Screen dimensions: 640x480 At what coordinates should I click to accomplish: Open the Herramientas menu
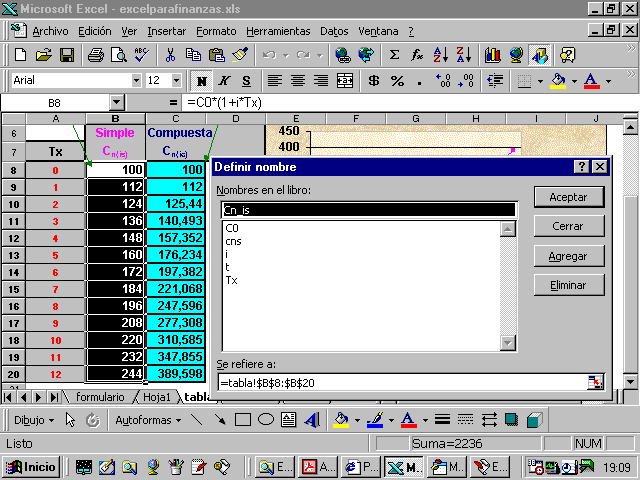(x=278, y=31)
